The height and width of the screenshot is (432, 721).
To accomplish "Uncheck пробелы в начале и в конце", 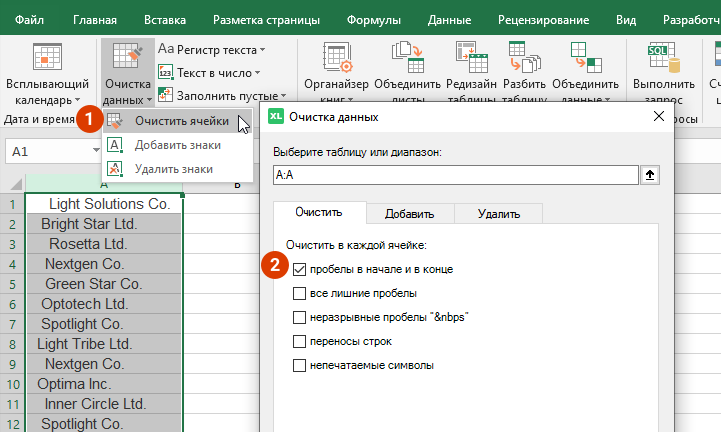I will (x=300, y=270).
